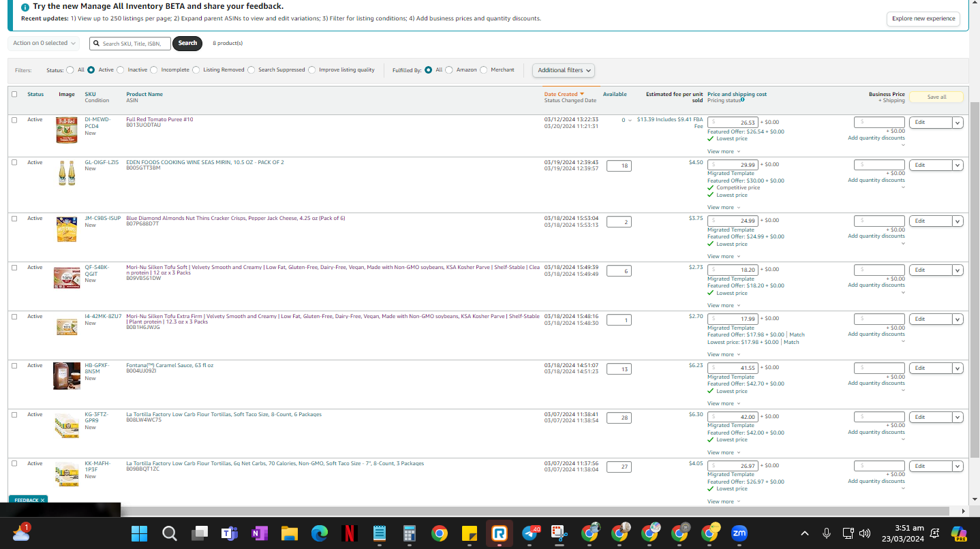Sort by the SKU column header
The width and height of the screenshot is (980, 549).
coord(91,94)
